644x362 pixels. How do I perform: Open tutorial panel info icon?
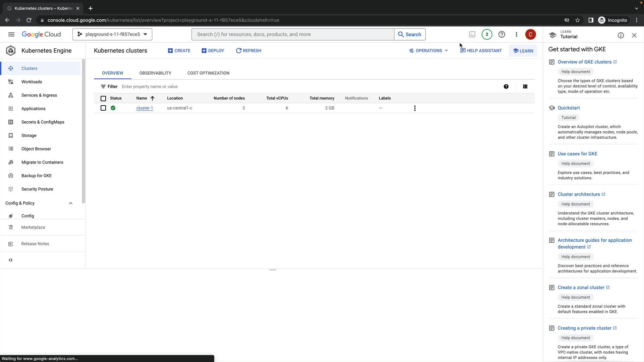pos(621,36)
